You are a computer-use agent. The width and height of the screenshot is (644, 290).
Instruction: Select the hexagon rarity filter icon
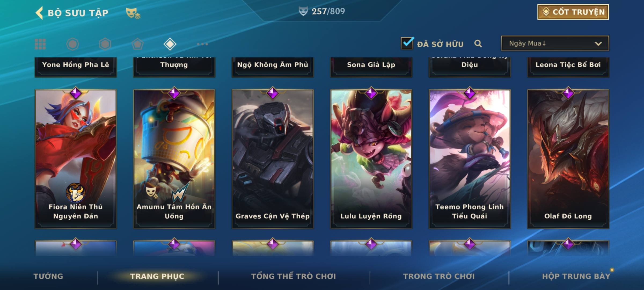click(105, 44)
